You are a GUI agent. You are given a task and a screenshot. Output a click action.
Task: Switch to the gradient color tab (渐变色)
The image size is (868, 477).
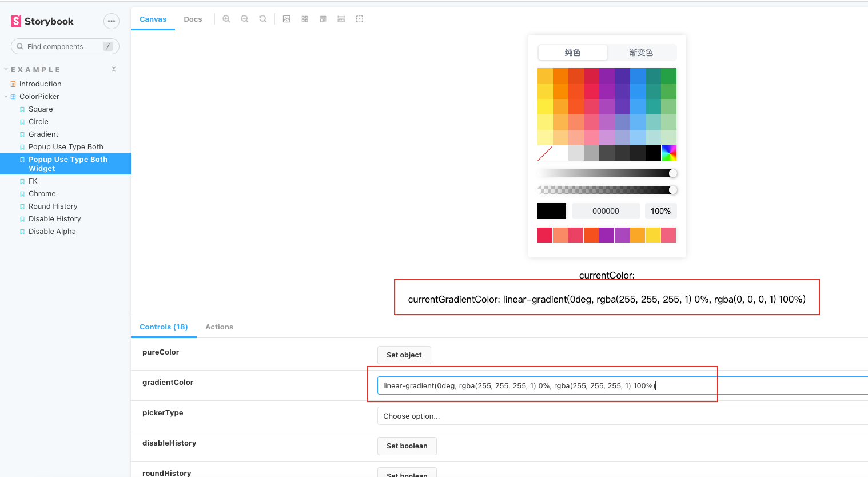(x=642, y=52)
